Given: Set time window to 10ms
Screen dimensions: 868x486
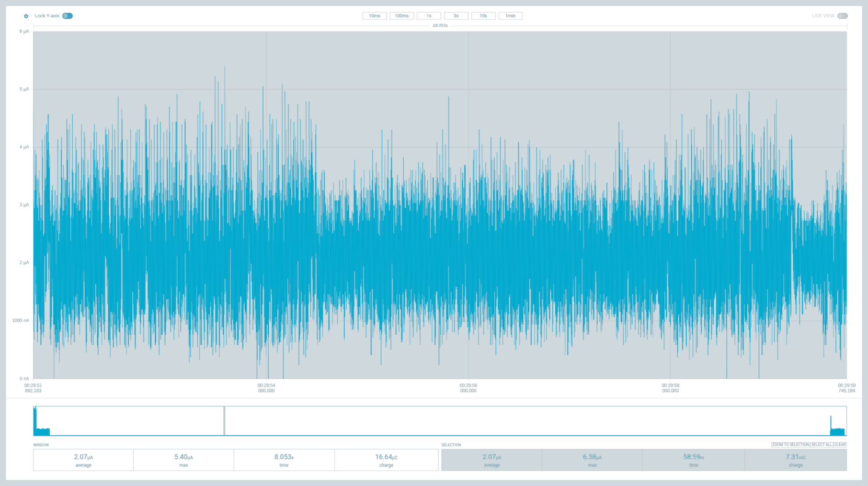Looking at the screenshot, I should pyautogui.click(x=374, y=16).
